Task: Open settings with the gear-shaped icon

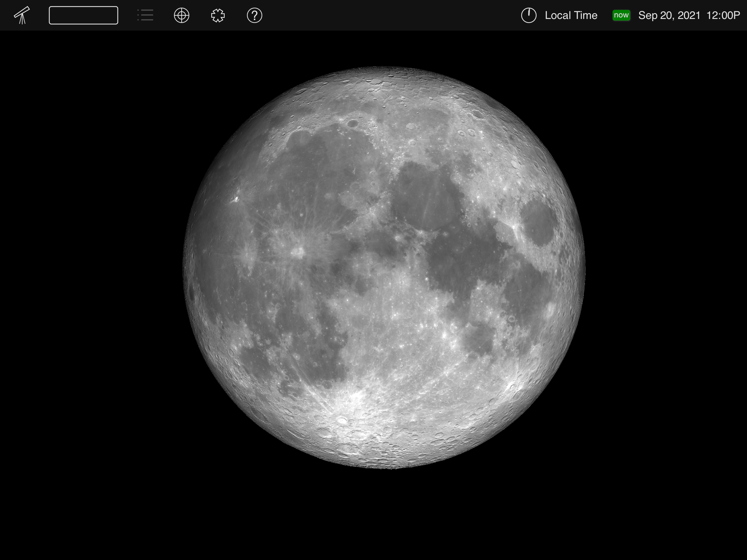Action: coord(218,15)
